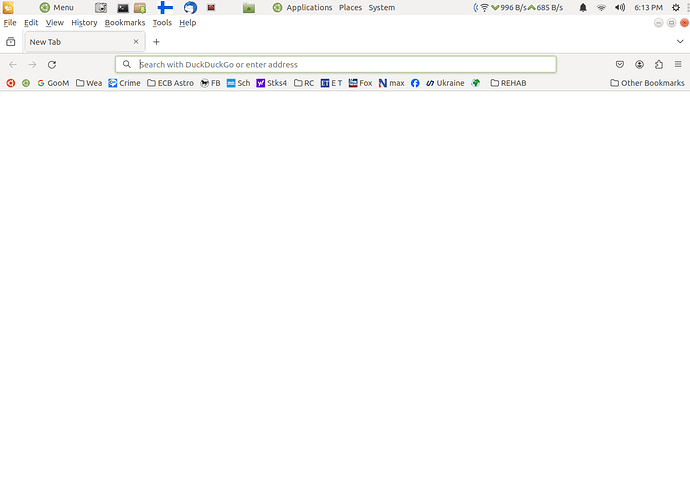The width and height of the screenshot is (690, 491).
Task: Open the Extensions puzzle icon
Action: tap(659, 65)
